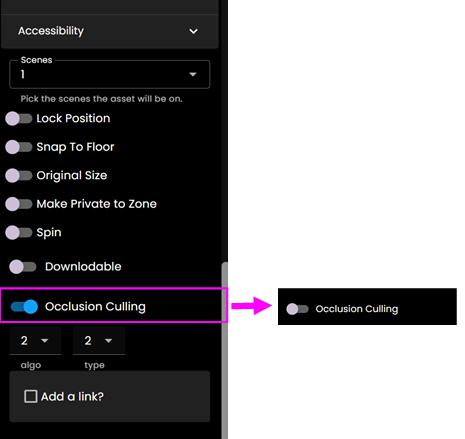Click the Lock Position label text
Screen dimensions: 465x439
(x=73, y=118)
